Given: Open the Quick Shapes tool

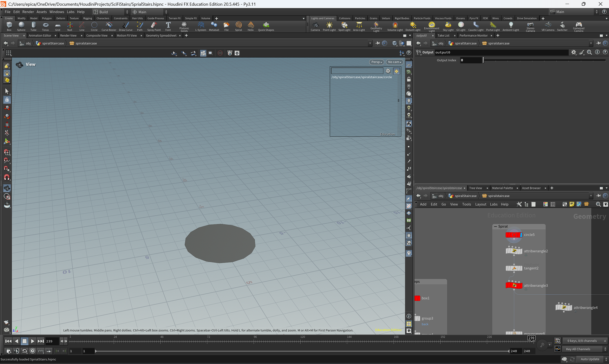Looking at the screenshot, I should [x=266, y=26].
